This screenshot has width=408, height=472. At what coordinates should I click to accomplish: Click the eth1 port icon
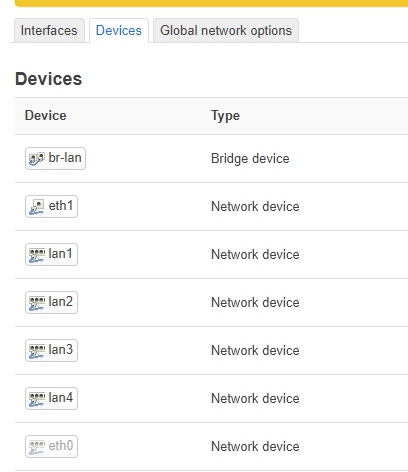[x=36, y=207]
